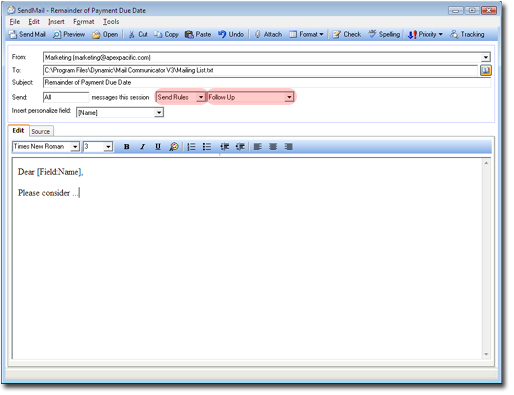This screenshot has width=514, height=395.
Task: Switch to the Edit tab
Action: (x=18, y=130)
